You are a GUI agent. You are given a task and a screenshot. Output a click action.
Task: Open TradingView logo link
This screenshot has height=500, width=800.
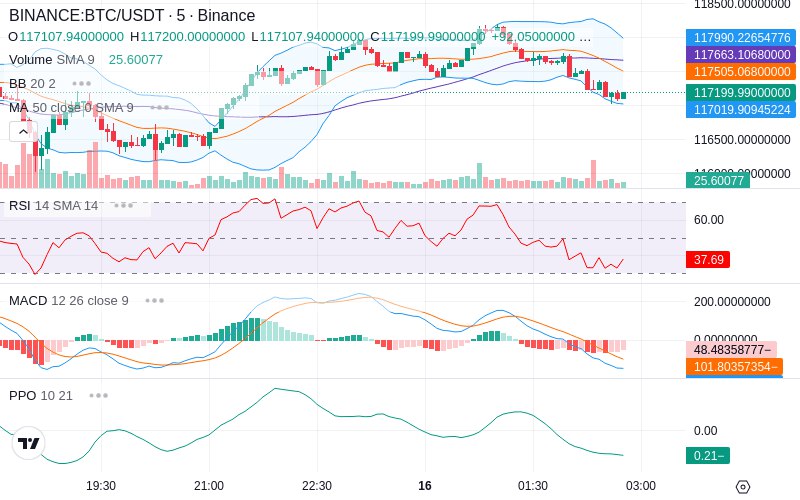[29, 443]
